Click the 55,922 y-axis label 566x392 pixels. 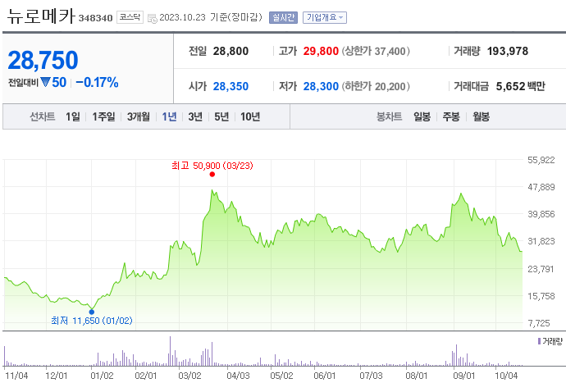(541, 160)
